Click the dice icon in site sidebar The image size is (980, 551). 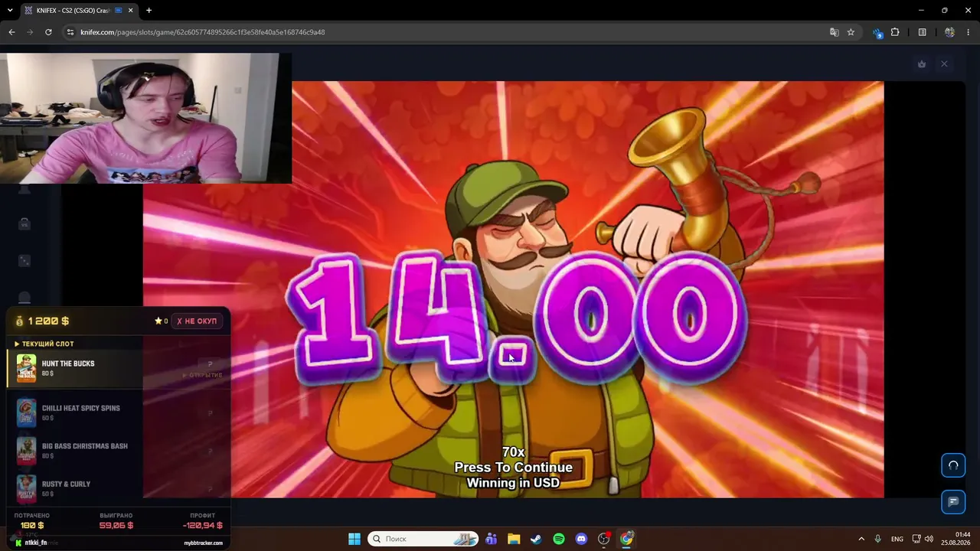coord(24,261)
